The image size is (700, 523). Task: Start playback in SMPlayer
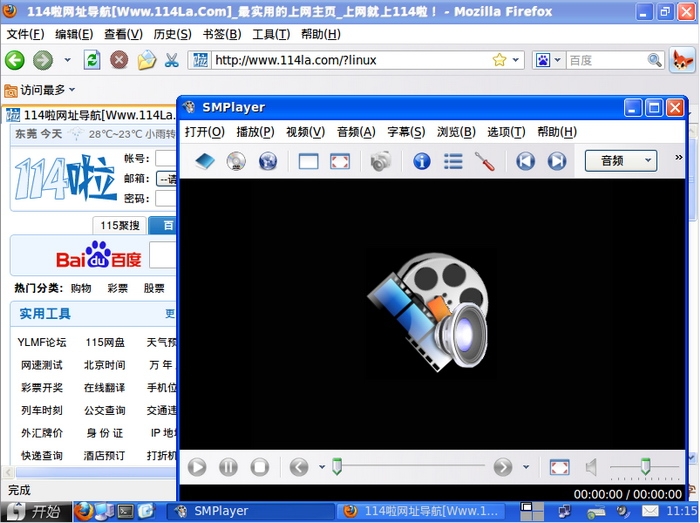(197, 467)
